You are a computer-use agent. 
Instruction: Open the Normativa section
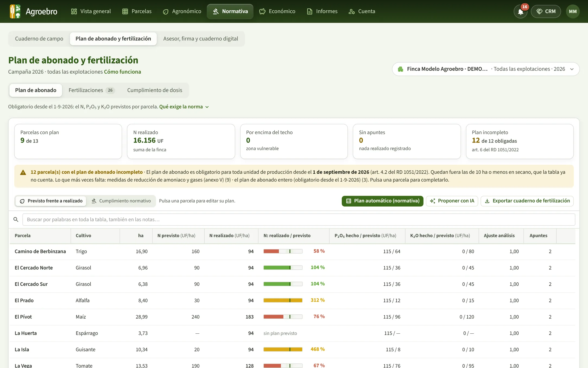(x=230, y=11)
